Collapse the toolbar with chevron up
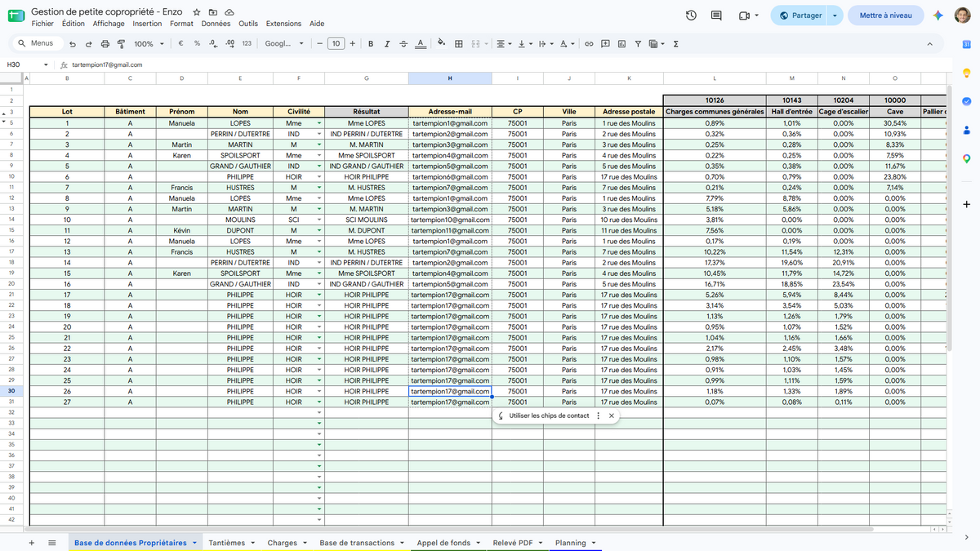Screen dimensions: 980x551 tap(930, 44)
